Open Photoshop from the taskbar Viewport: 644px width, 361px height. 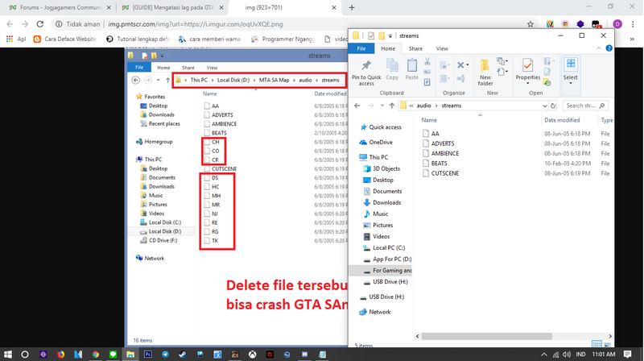[x=148, y=354]
